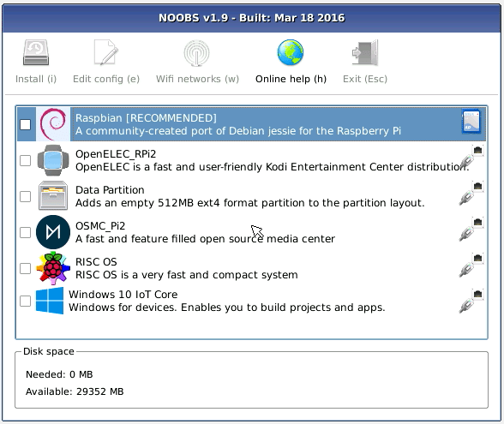
Task: Open the Edit config pencil icon
Action: (x=106, y=52)
